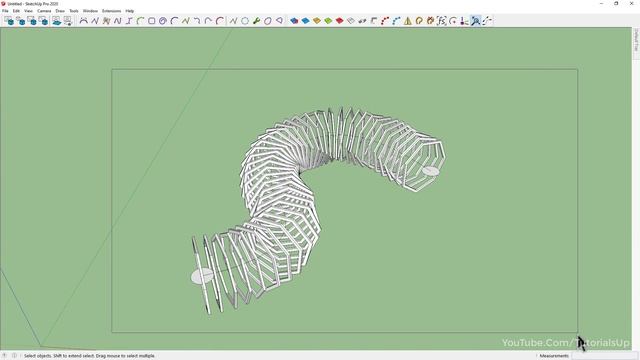Open the Help menu
The image size is (640, 360).
pos(130,11)
